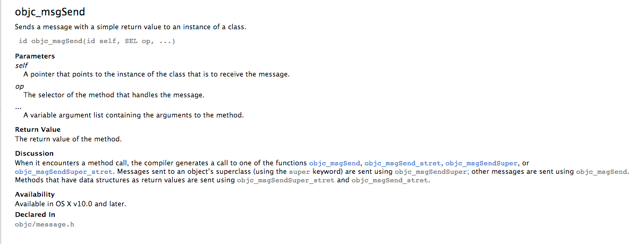Select the Availability heading
Image resolution: width=644 pixels, height=244 pixels.
[x=35, y=195]
